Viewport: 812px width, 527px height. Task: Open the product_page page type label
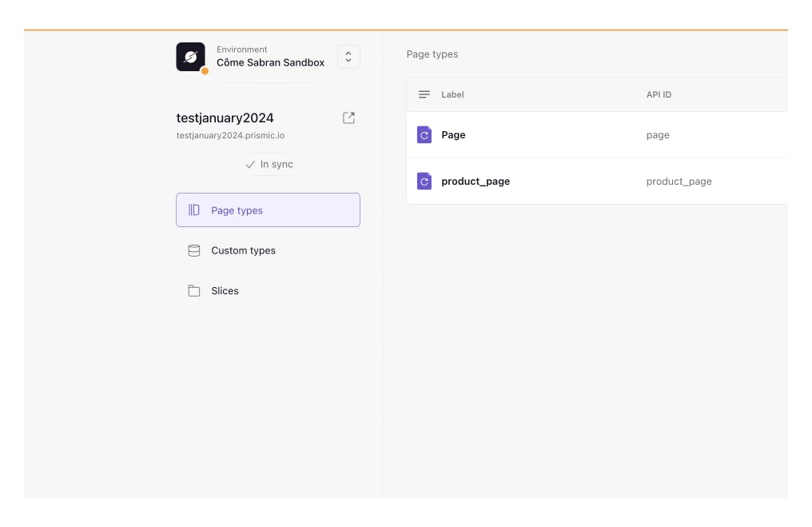coord(476,182)
